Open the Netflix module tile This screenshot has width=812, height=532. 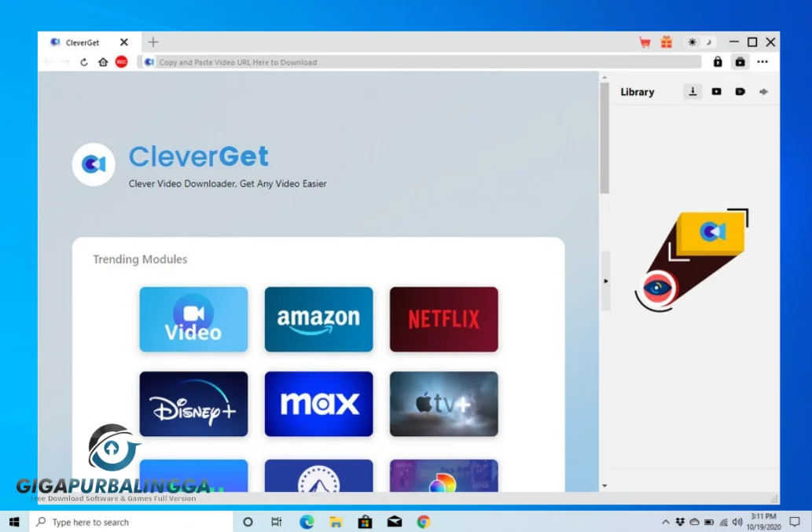[444, 319]
